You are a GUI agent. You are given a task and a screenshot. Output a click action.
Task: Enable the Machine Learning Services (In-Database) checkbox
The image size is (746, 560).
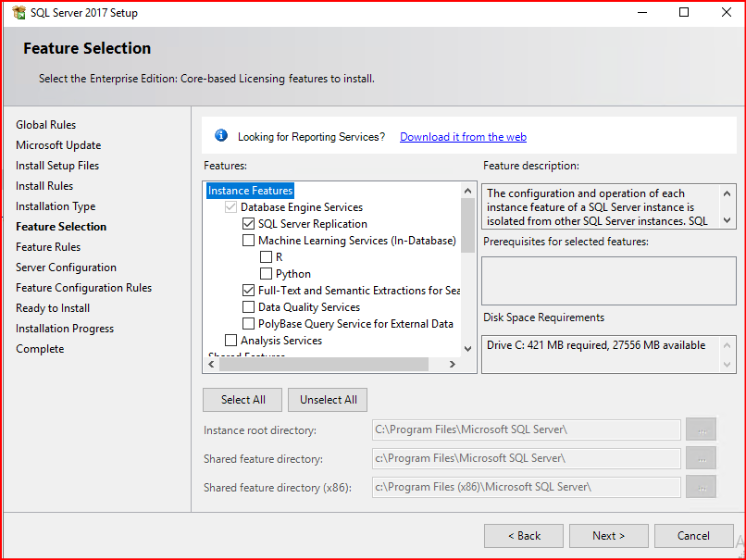click(248, 241)
